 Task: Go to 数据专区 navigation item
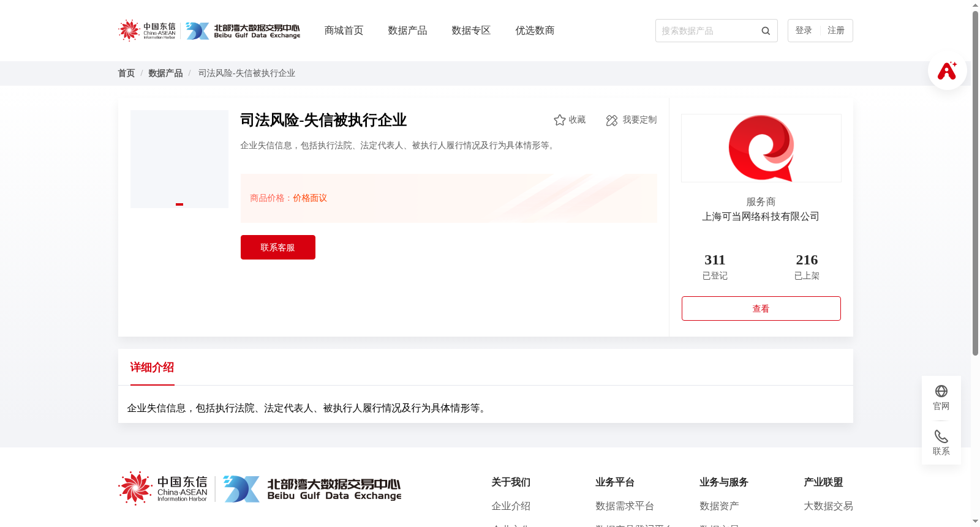(471, 31)
